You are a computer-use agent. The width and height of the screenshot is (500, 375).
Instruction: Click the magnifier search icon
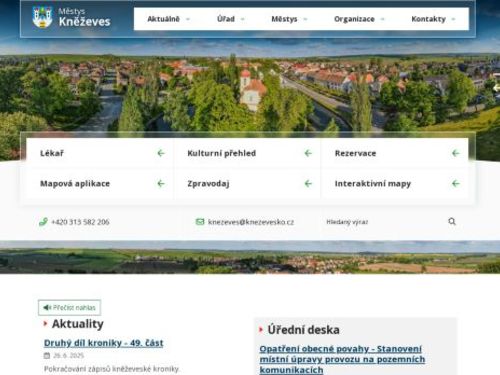(x=452, y=221)
